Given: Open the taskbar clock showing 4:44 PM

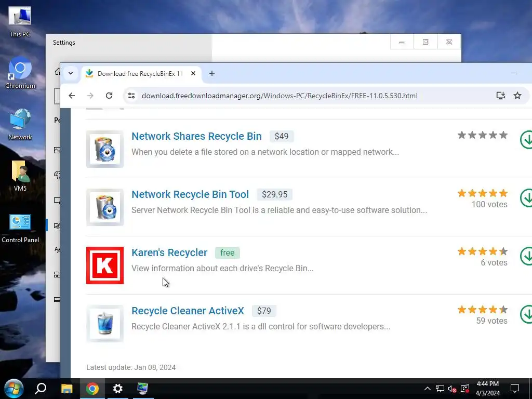Looking at the screenshot, I should click(x=487, y=389).
